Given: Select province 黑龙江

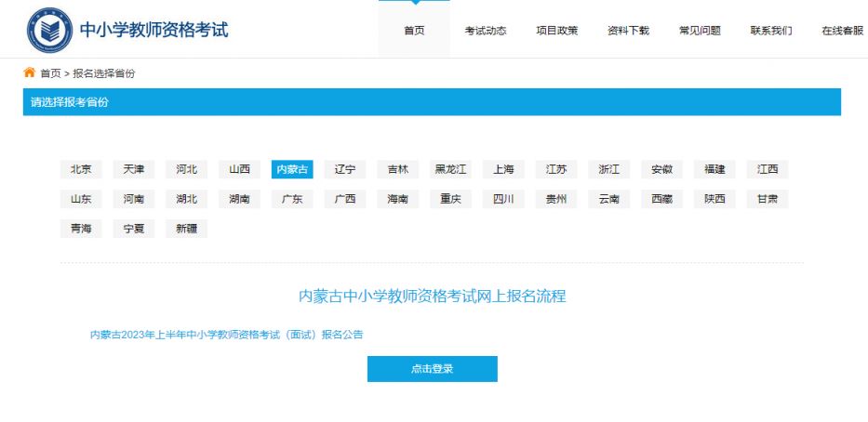Looking at the screenshot, I should coord(450,169).
